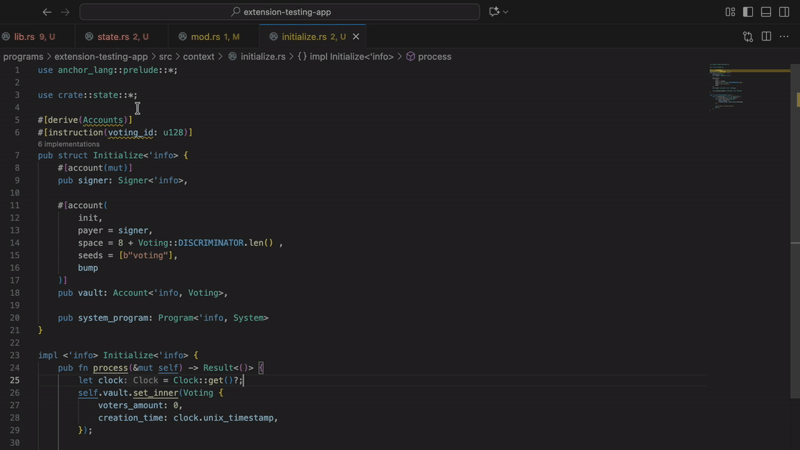The image size is (800, 450).
Task: Split the editor to the right
Action: point(766,37)
